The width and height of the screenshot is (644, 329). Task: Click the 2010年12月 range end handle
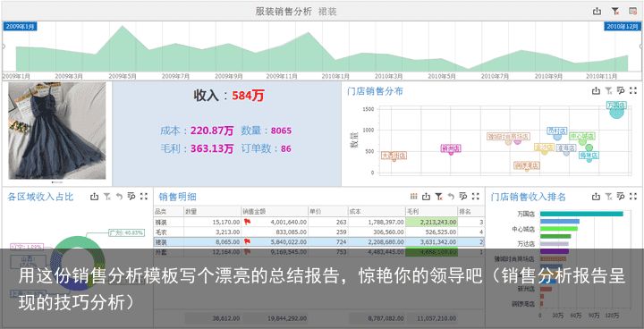pyautogui.click(x=622, y=26)
